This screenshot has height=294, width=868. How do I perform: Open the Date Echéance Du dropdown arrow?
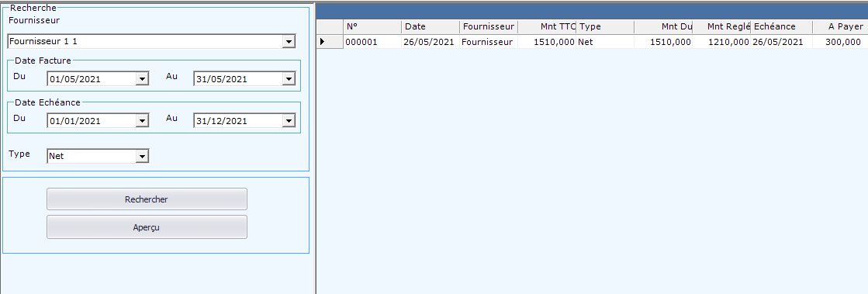(142, 121)
